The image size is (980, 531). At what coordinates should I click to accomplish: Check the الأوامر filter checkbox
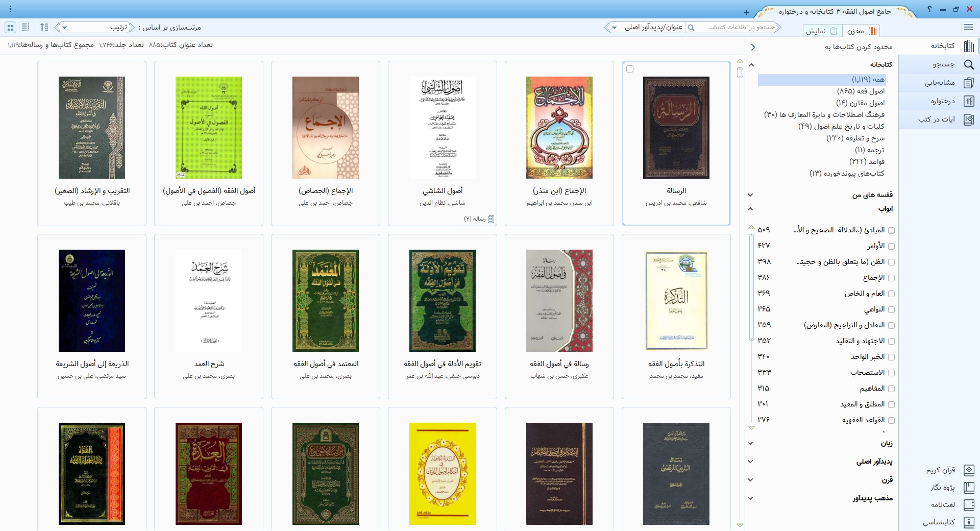pyautogui.click(x=891, y=246)
